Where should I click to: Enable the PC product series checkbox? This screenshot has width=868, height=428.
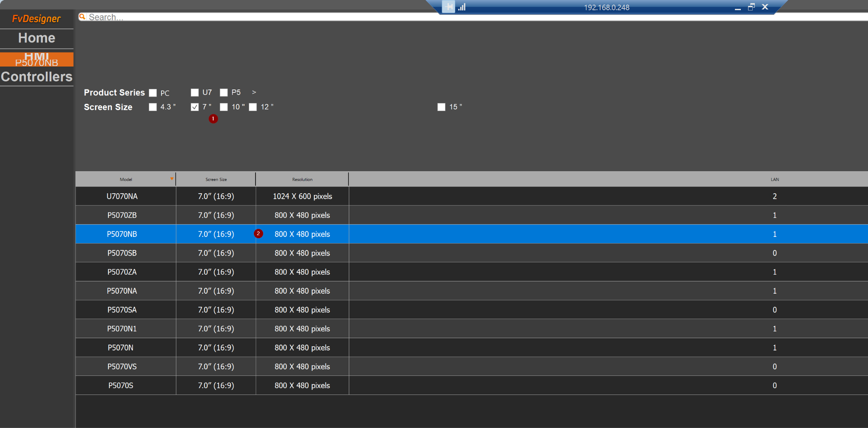(153, 93)
